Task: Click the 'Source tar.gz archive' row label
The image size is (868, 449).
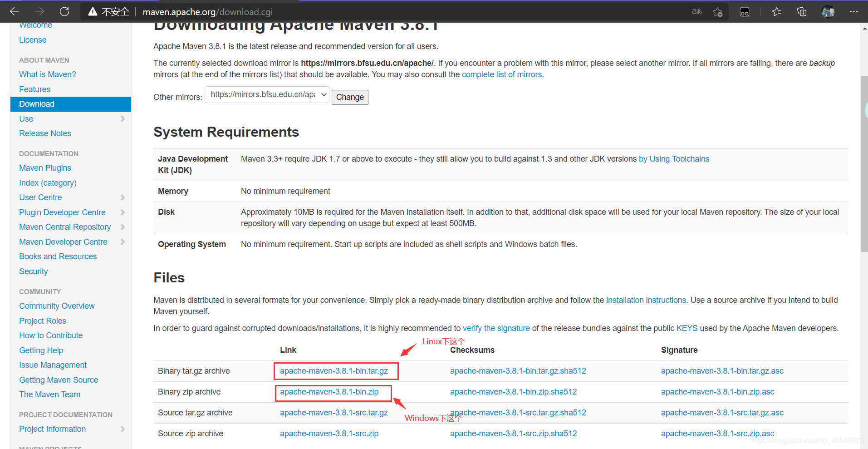Action: point(195,413)
